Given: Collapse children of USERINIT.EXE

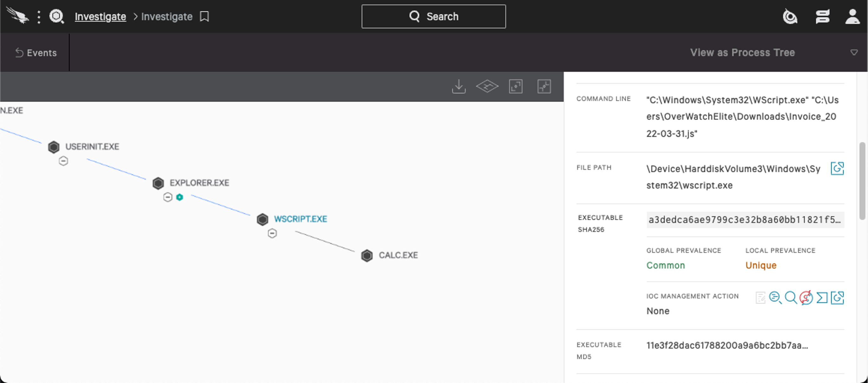Looking at the screenshot, I should [x=63, y=161].
